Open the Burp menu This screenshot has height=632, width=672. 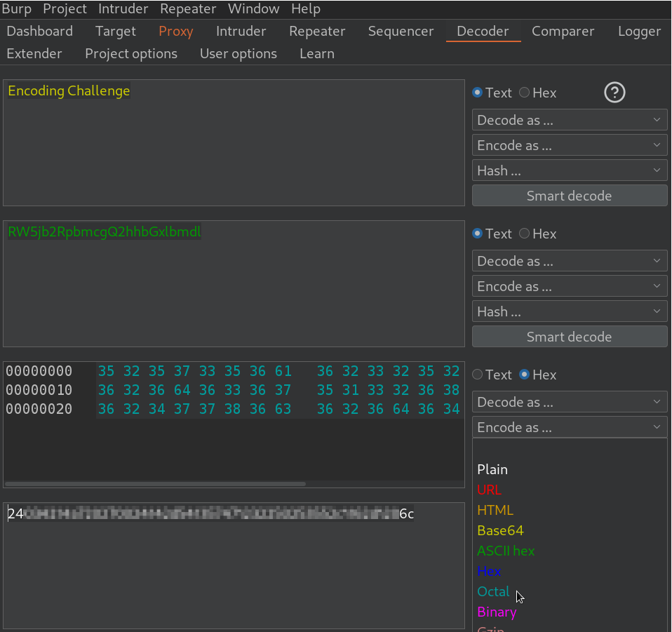pos(16,9)
